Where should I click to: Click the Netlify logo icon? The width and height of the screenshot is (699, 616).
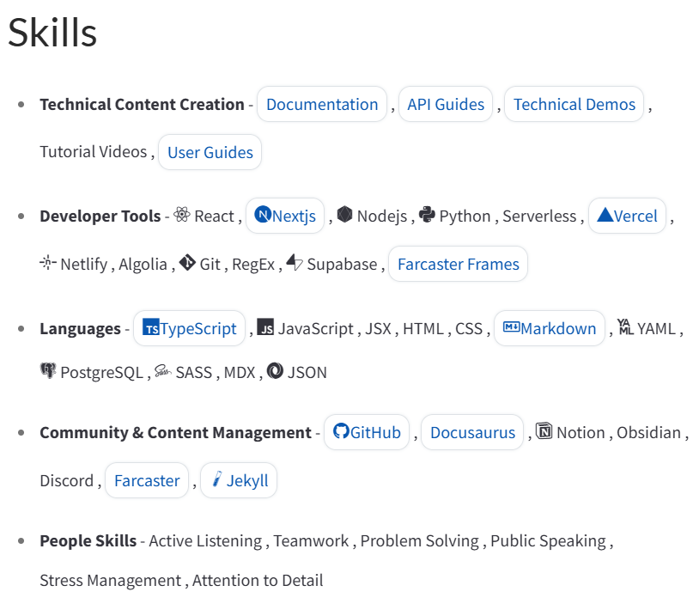click(48, 263)
